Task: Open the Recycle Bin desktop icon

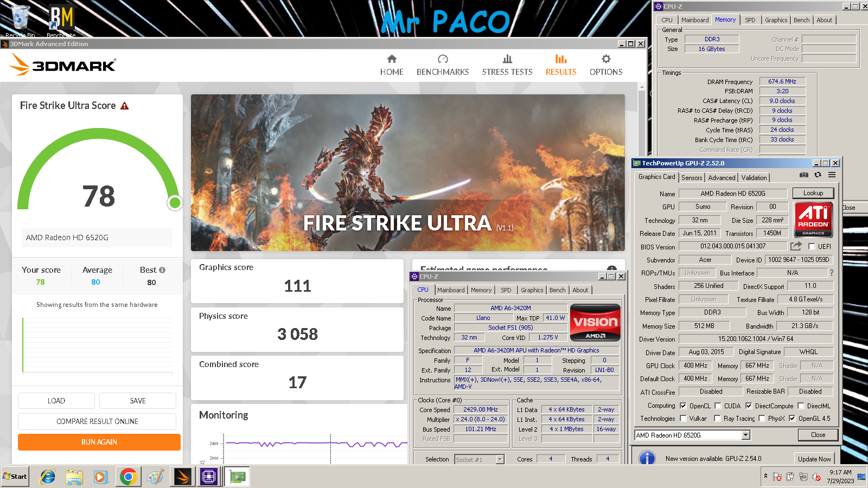Action: [20, 21]
